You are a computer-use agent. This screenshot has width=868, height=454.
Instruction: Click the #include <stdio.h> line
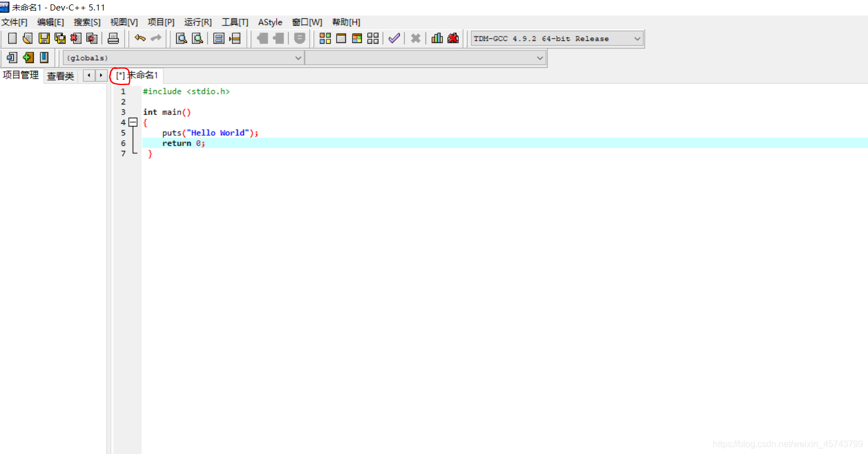pyautogui.click(x=186, y=92)
